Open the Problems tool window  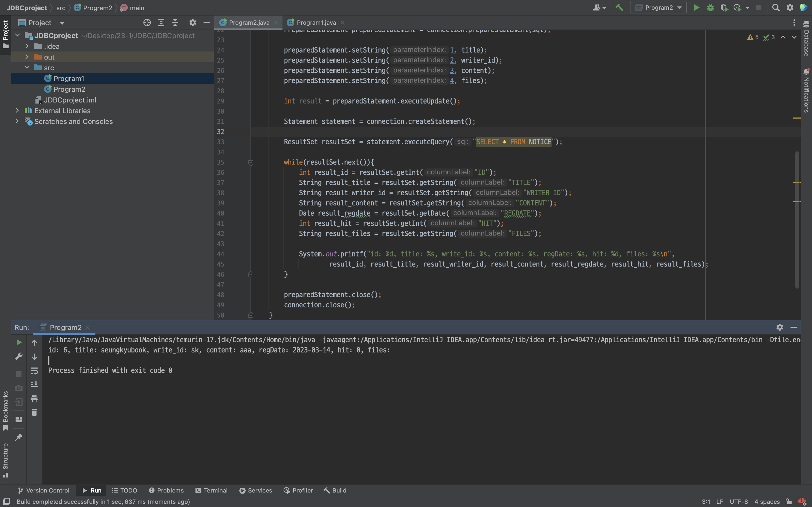(x=166, y=490)
